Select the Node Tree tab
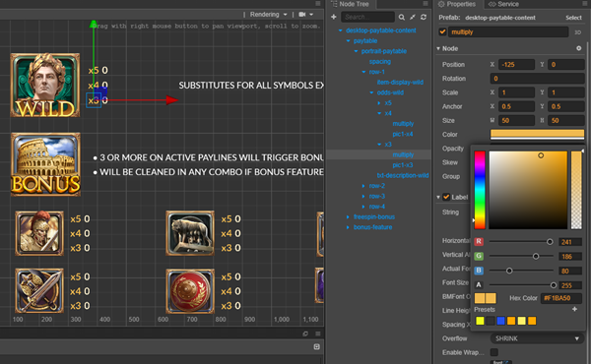 click(x=350, y=4)
